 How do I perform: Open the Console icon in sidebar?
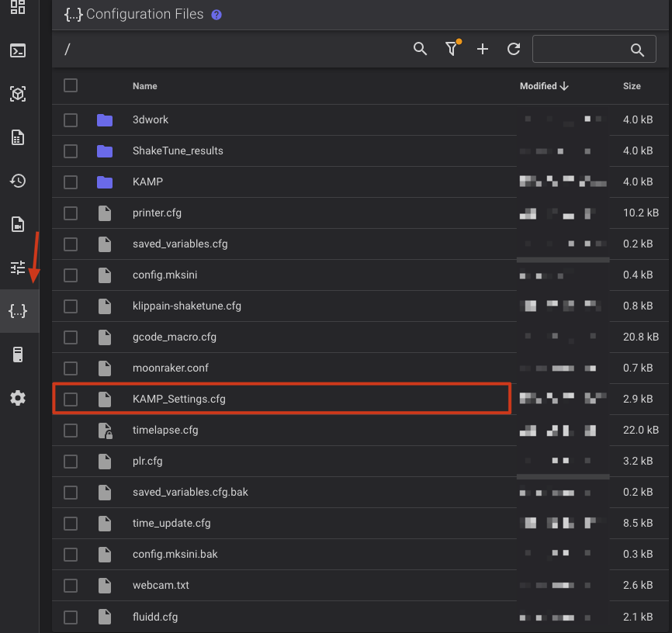18,50
